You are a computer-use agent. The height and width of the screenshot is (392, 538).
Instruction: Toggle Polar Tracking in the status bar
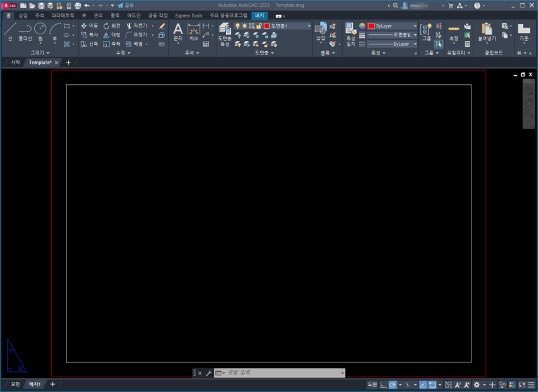coord(393,386)
